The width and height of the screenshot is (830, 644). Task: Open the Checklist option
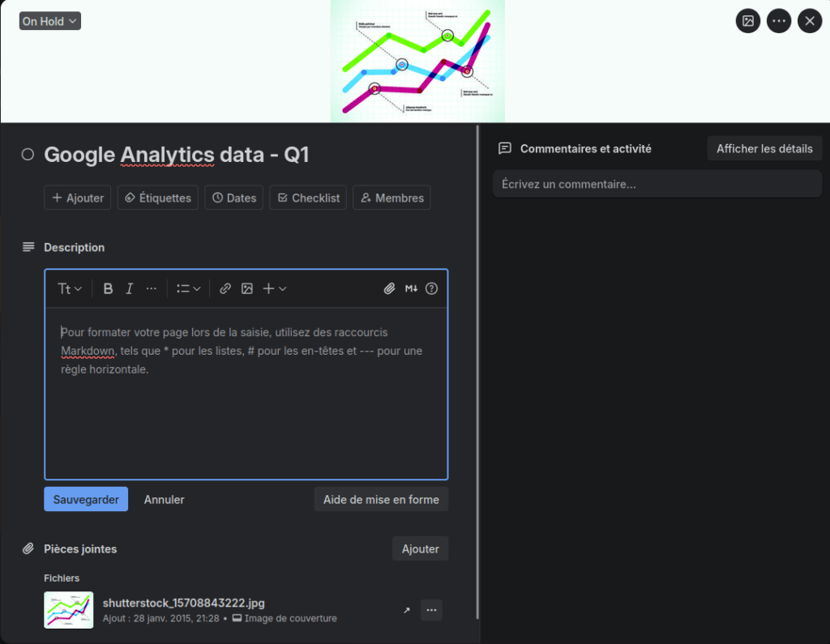tap(308, 198)
